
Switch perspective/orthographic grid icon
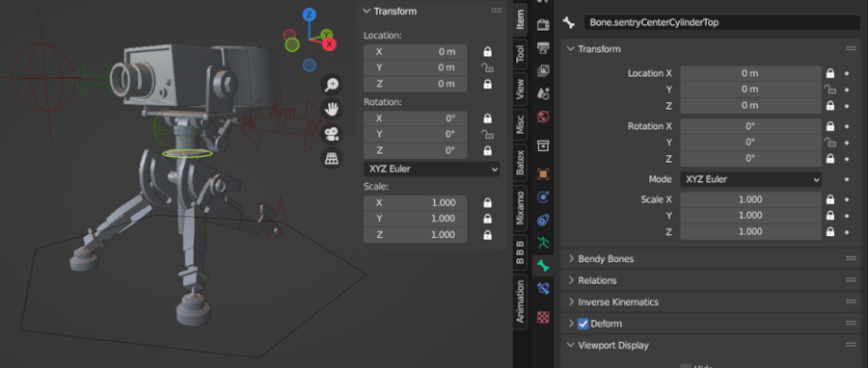332,159
